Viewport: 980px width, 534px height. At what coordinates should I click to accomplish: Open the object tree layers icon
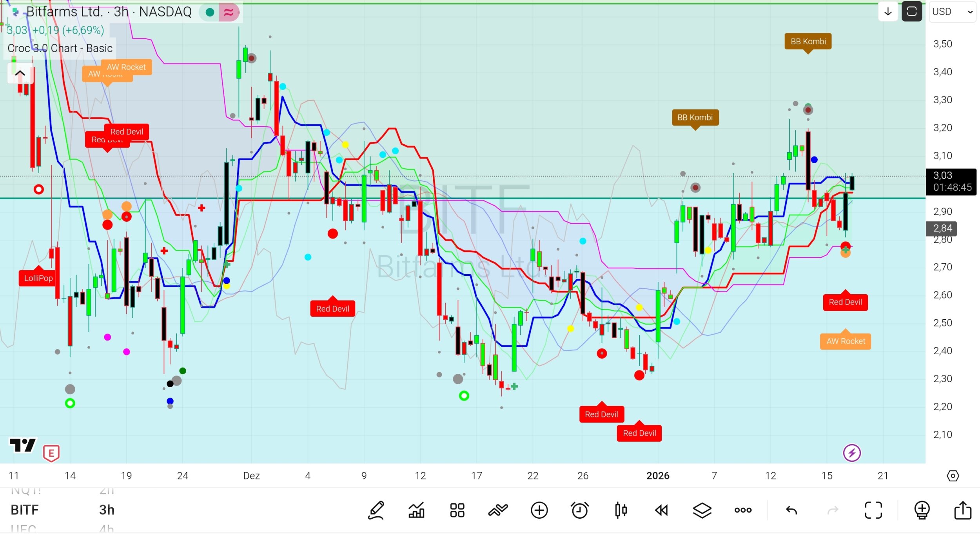click(702, 510)
